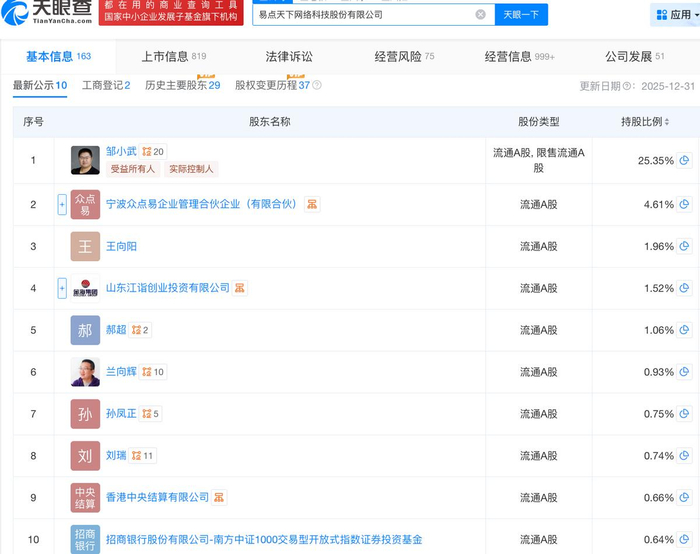This screenshot has width=700, height=554.
Task: Expand row 4 山东江谊 with plus button
Action: [62, 288]
